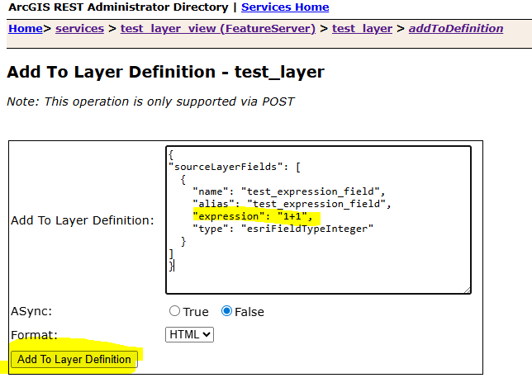Click the POST-only note text
Image resolution: width=532 pixels, height=392 pixels.
150,102
